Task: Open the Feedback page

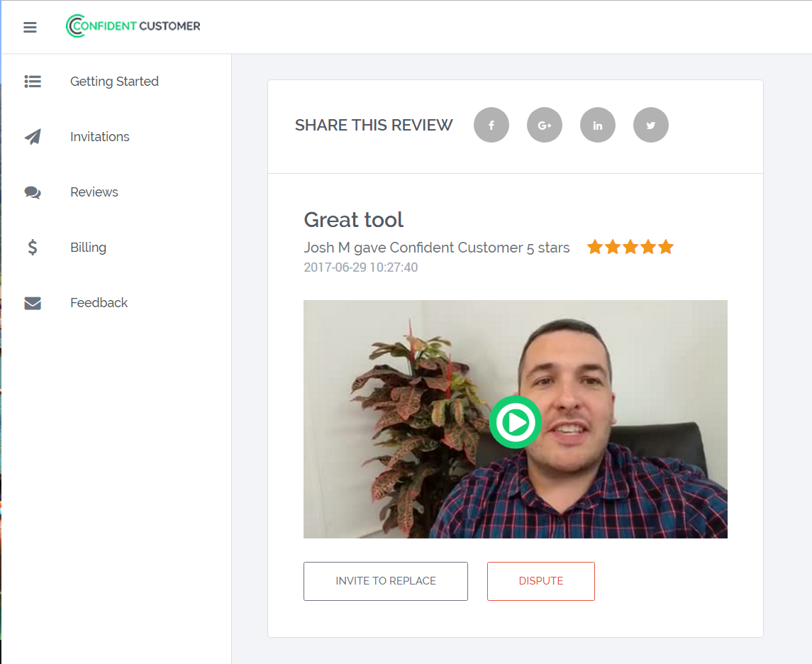Action: click(x=99, y=302)
